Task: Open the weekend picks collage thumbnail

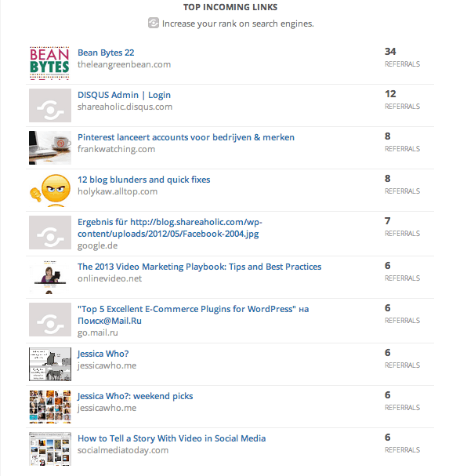Action: point(50,407)
